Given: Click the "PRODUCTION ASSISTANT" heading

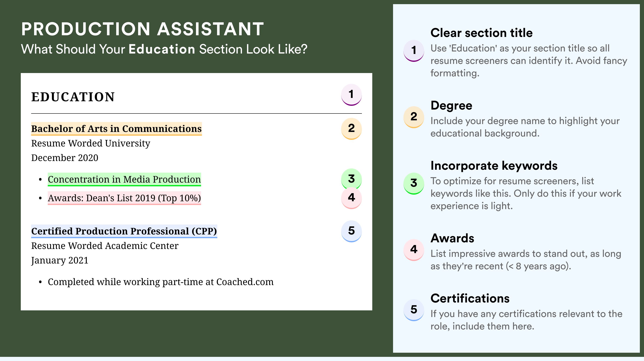Looking at the screenshot, I should tap(143, 29).
